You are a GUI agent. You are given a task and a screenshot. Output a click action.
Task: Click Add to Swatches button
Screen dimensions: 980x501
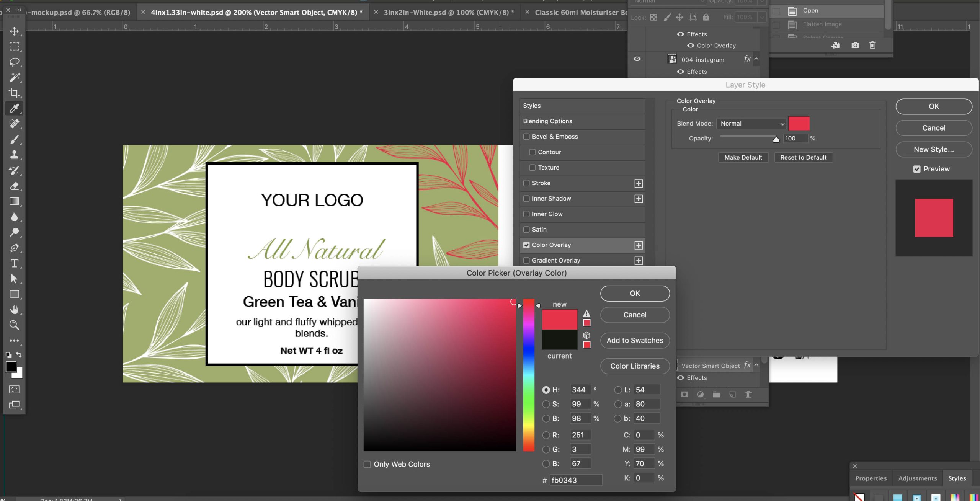[634, 340]
